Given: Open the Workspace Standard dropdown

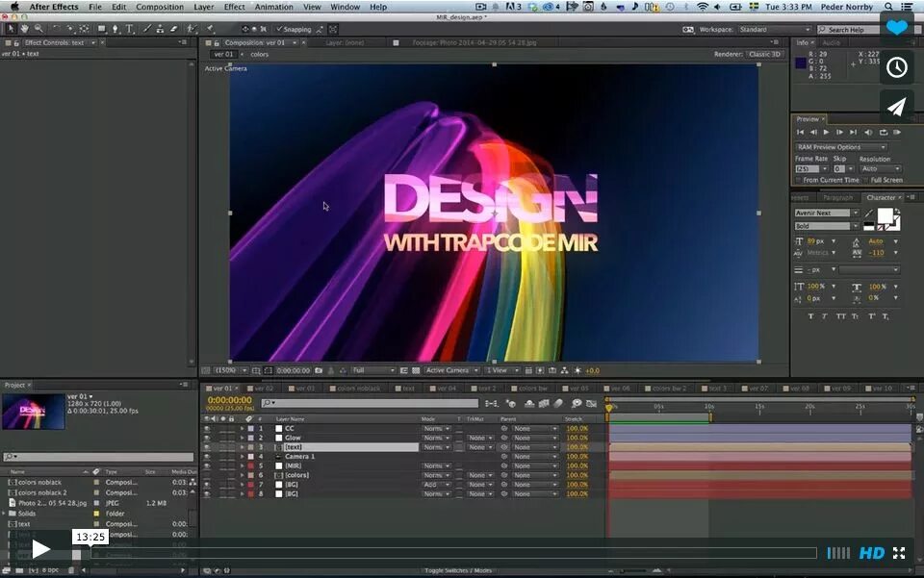Looking at the screenshot, I should pyautogui.click(x=775, y=29).
